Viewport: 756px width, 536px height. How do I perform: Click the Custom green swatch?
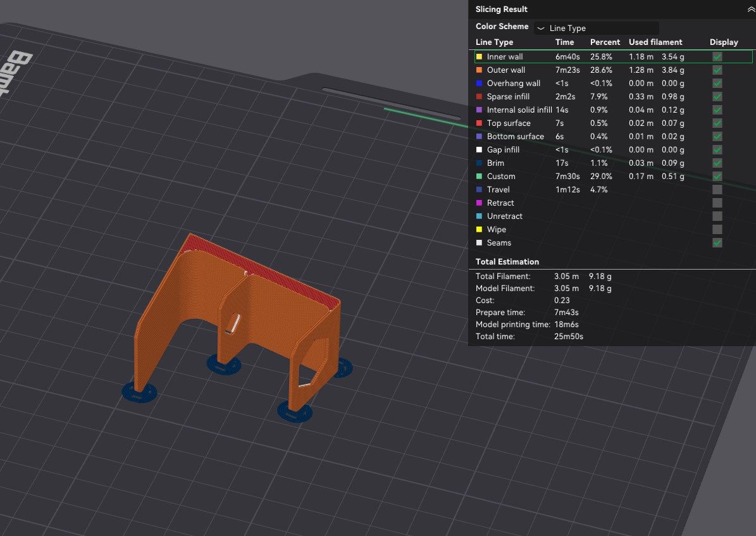[480, 176]
